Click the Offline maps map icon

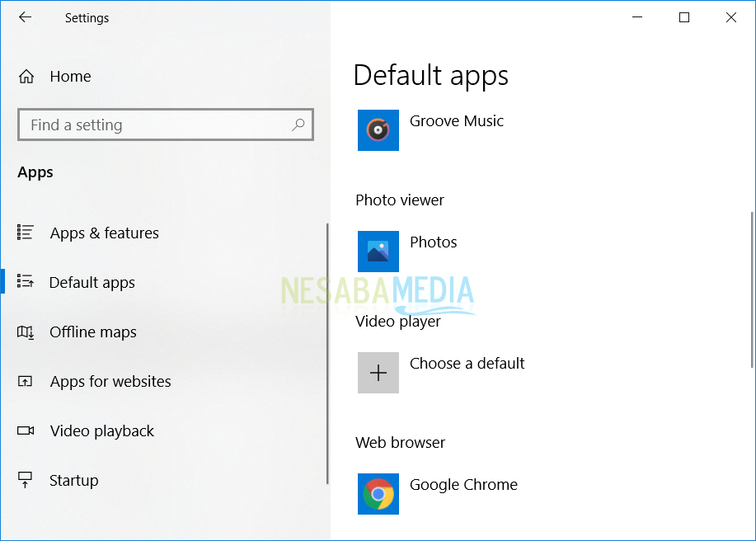point(25,332)
